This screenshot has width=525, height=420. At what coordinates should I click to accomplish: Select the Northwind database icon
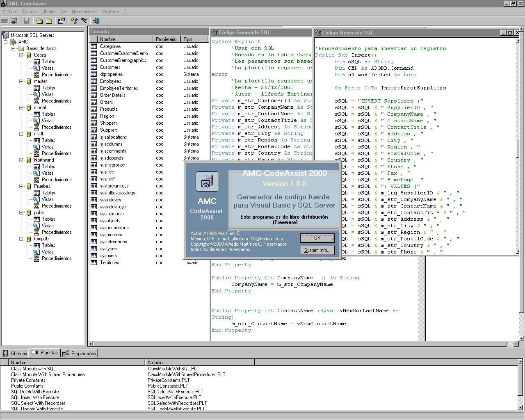point(29,160)
